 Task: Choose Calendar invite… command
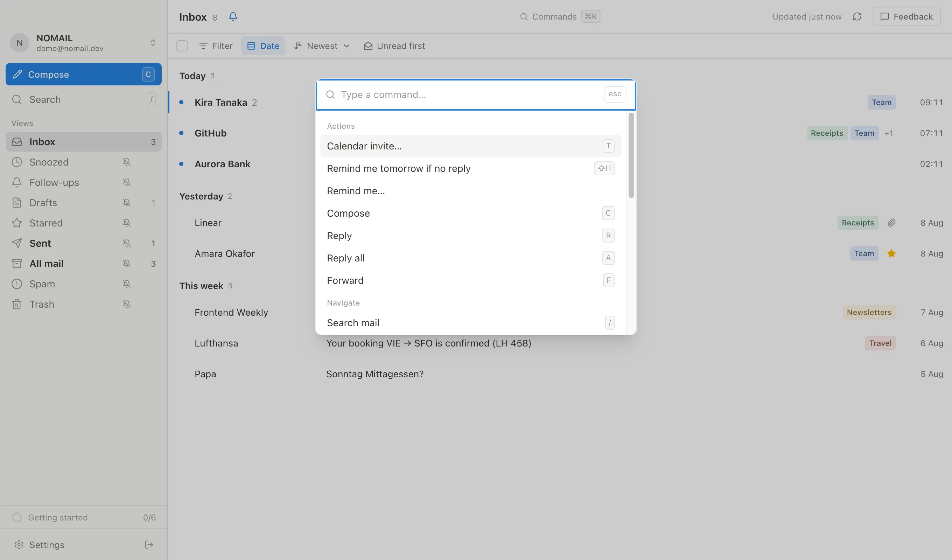coord(470,146)
